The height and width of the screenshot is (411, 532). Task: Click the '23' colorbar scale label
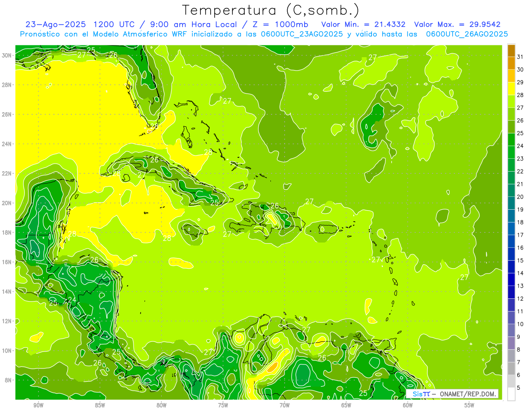point(520,159)
